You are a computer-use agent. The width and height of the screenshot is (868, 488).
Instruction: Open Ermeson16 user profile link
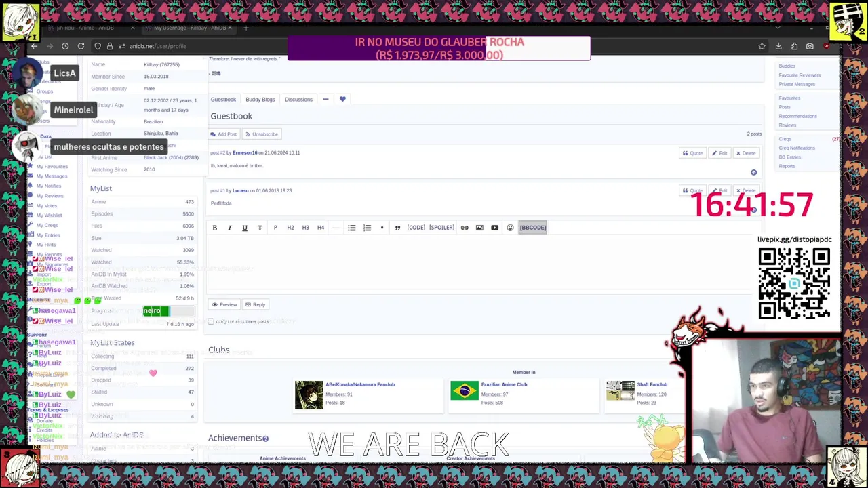coord(245,152)
